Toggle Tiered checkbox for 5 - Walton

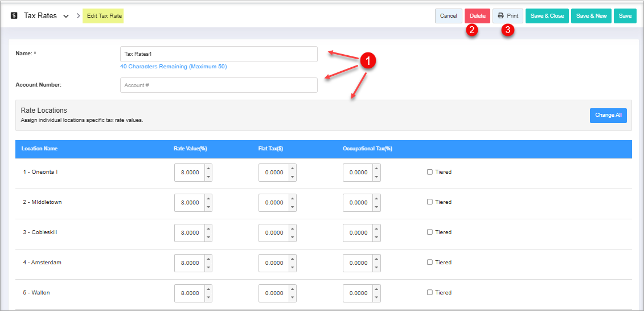click(x=430, y=293)
